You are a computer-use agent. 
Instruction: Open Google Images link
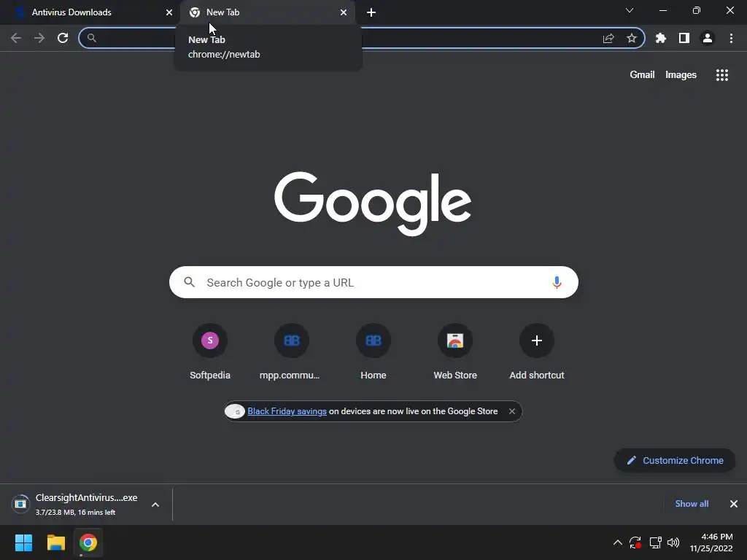pos(681,75)
